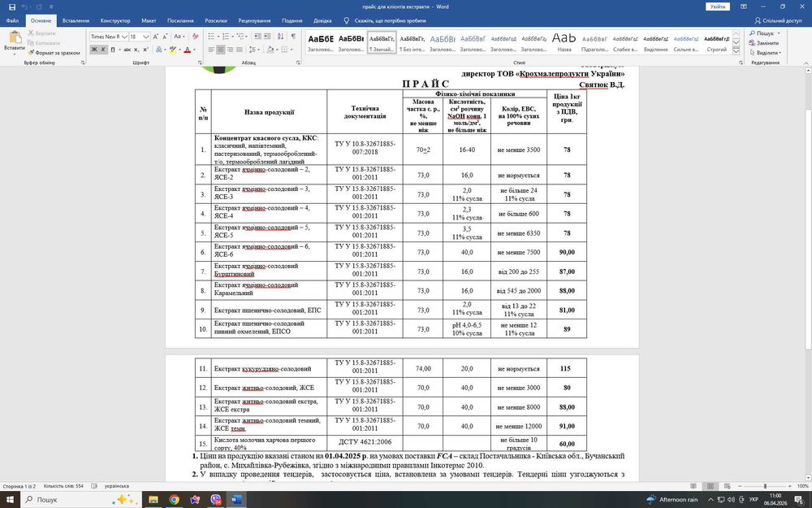The width and height of the screenshot is (812, 508).
Task: Switch to Read Mode view in status bar
Action: pos(693,486)
